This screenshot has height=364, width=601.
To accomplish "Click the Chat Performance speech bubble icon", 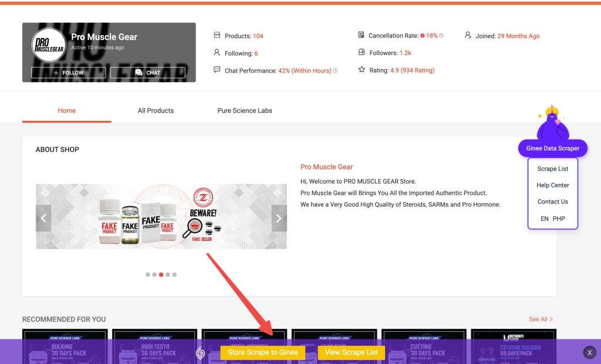I will (217, 70).
